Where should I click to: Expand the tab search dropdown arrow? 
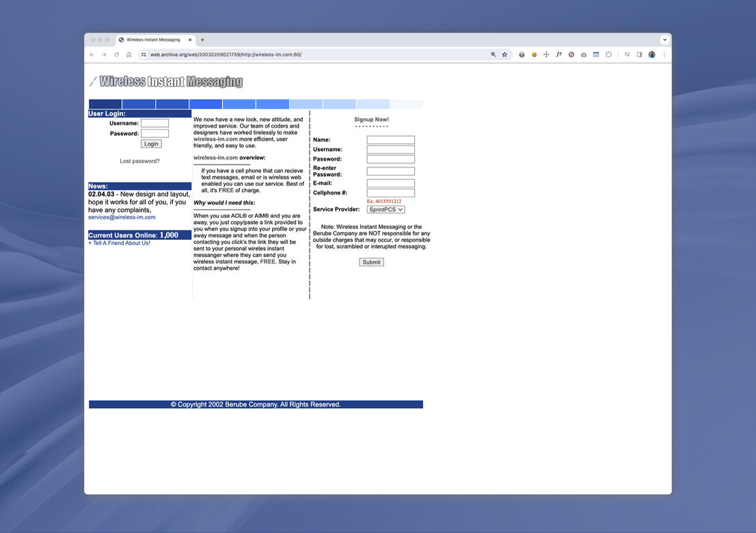coord(664,40)
